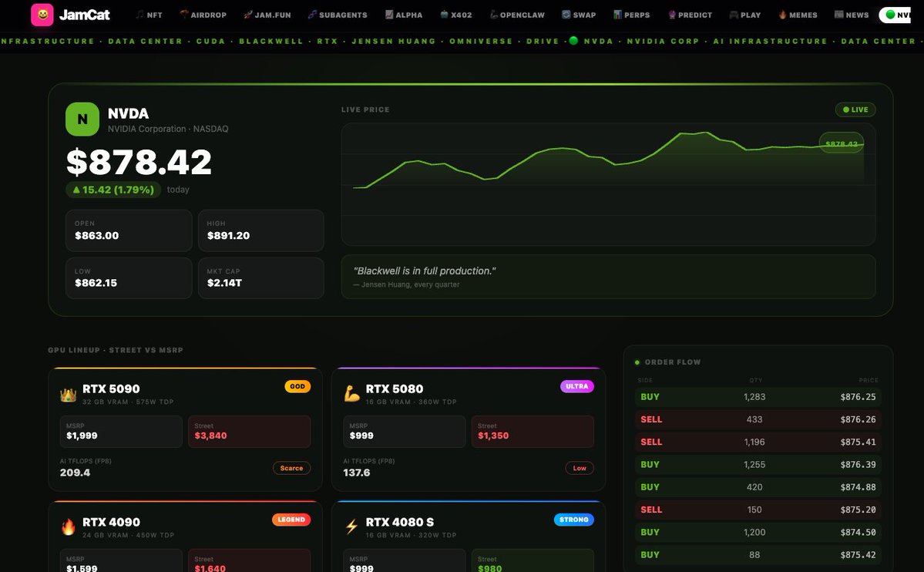Go to PLAY in the navigation

click(745, 15)
